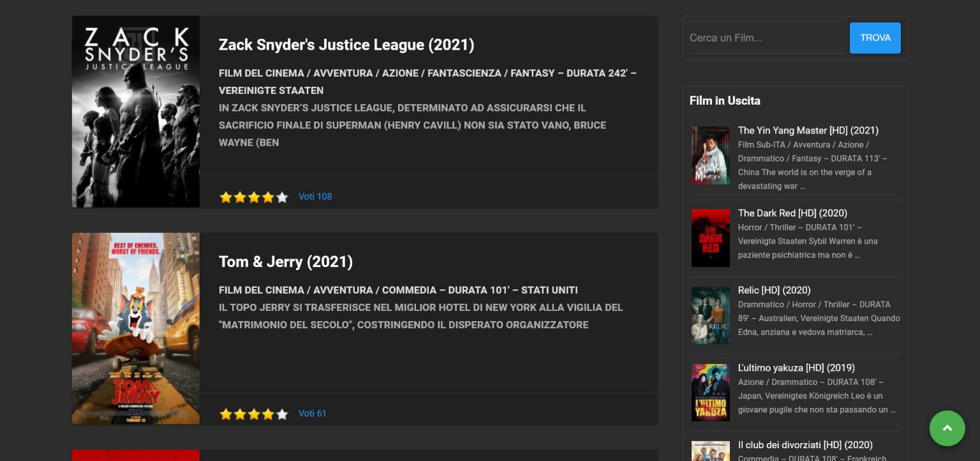The height and width of the screenshot is (461, 980).
Task: Open the Tom & Jerry (2021) title link
Action: tap(286, 262)
